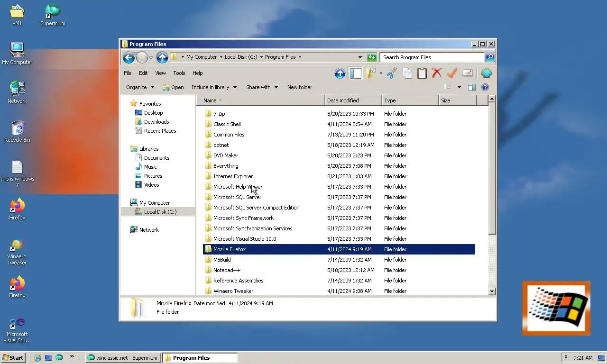Select the Videos library

pos(151,185)
